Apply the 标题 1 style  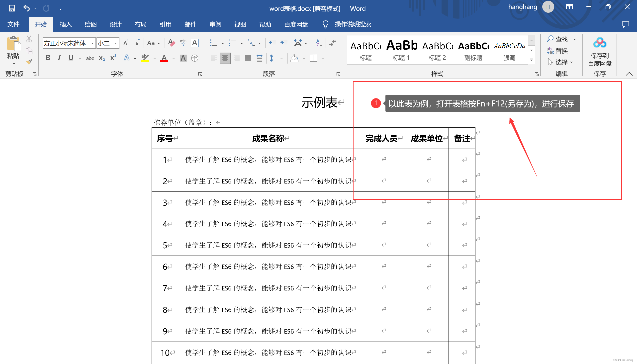401,50
